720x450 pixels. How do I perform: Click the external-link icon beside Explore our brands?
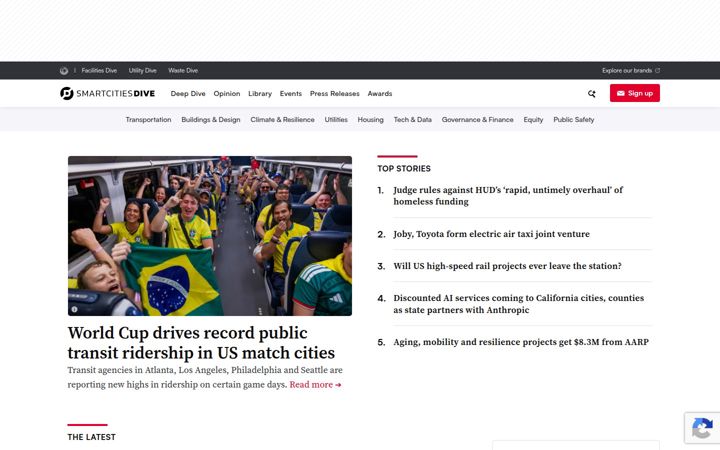[658, 71]
